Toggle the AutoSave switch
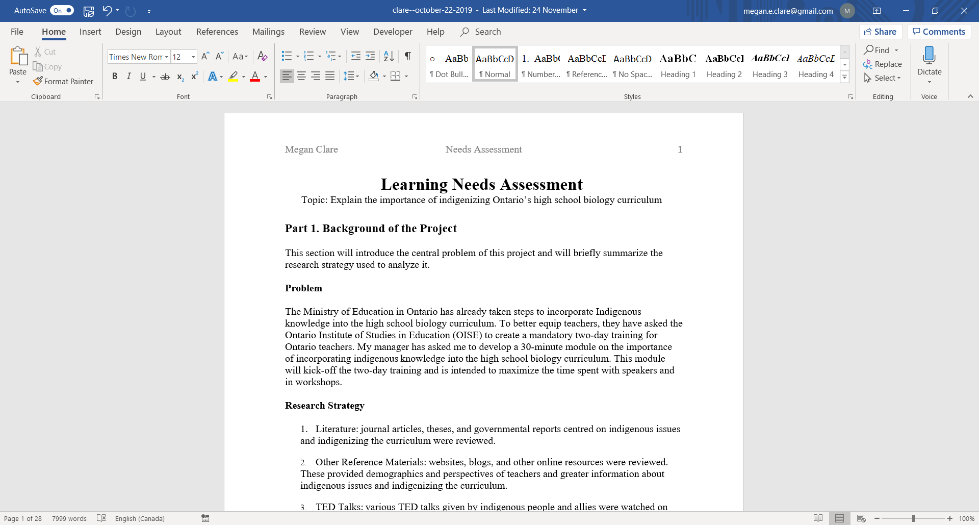The width and height of the screenshot is (980, 525). point(62,11)
